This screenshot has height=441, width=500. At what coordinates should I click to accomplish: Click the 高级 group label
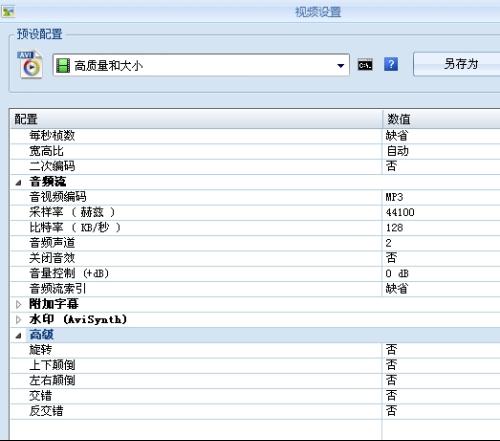pos(42,335)
